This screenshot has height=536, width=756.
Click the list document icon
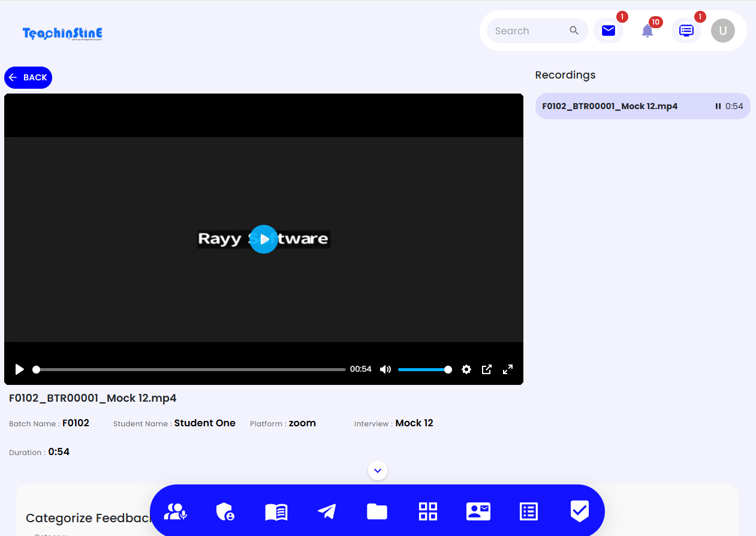point(528,511)
